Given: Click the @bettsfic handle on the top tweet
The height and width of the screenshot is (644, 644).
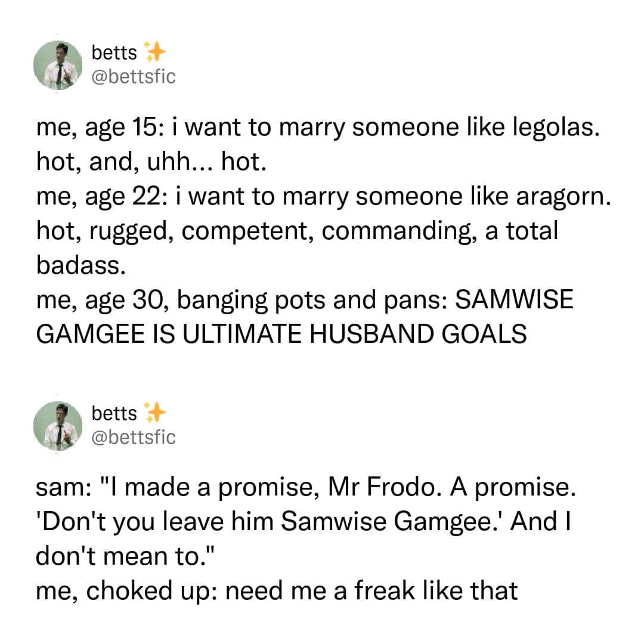Looking at the screenshot, I should 134,77.
